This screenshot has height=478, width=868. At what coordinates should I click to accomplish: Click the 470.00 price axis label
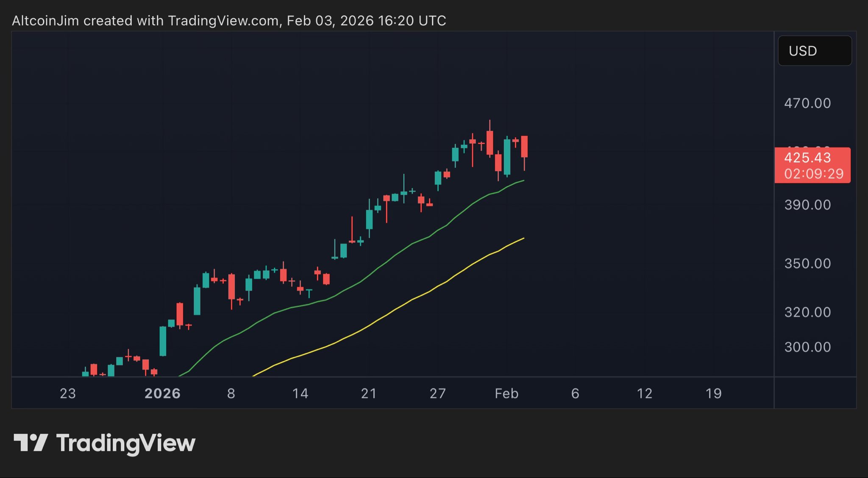(x=807, y=103)
